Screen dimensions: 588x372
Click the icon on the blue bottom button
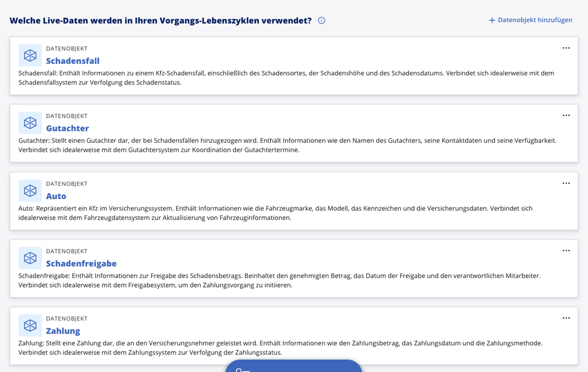click(x=243, y=370)
